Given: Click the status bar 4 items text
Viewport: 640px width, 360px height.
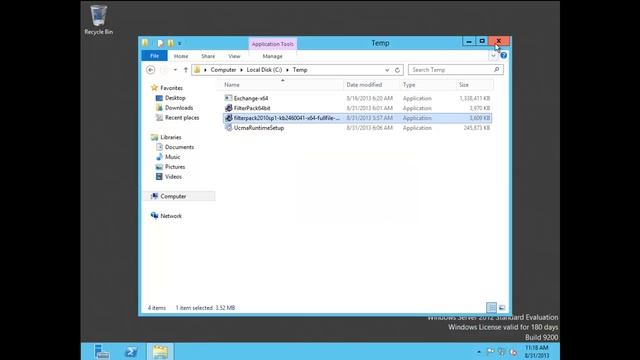Looking at the screenshot, I should (157, 308).
